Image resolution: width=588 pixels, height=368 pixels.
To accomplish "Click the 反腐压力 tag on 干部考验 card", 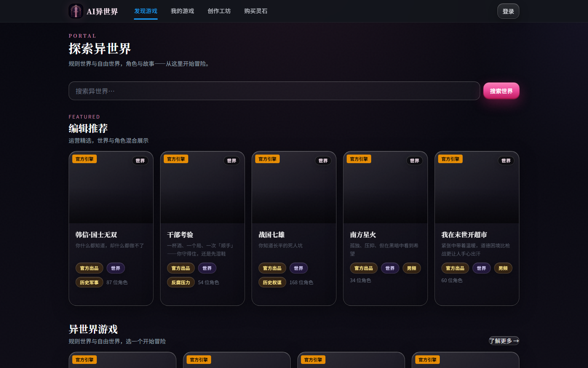I will tap(180, 282).
